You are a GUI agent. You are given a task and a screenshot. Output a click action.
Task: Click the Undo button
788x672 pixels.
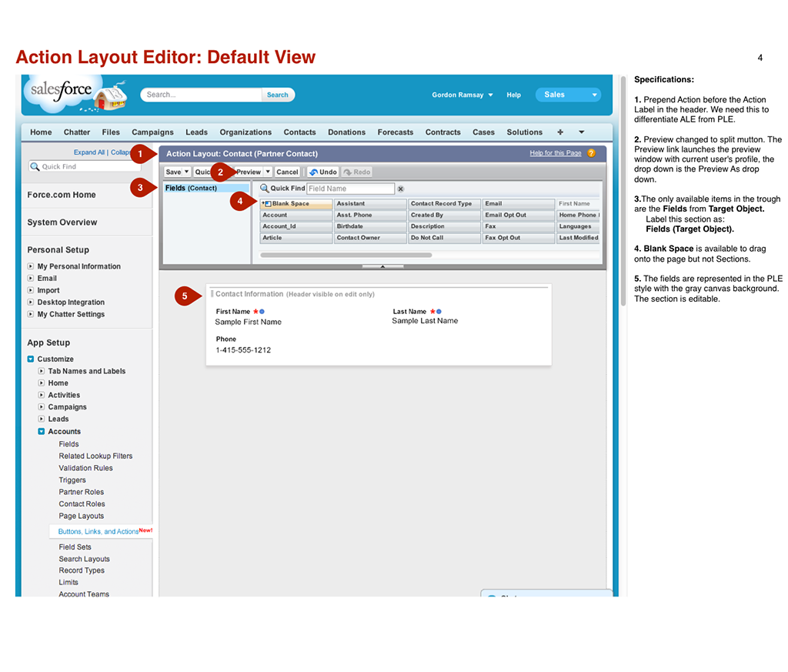pos(323,172)
